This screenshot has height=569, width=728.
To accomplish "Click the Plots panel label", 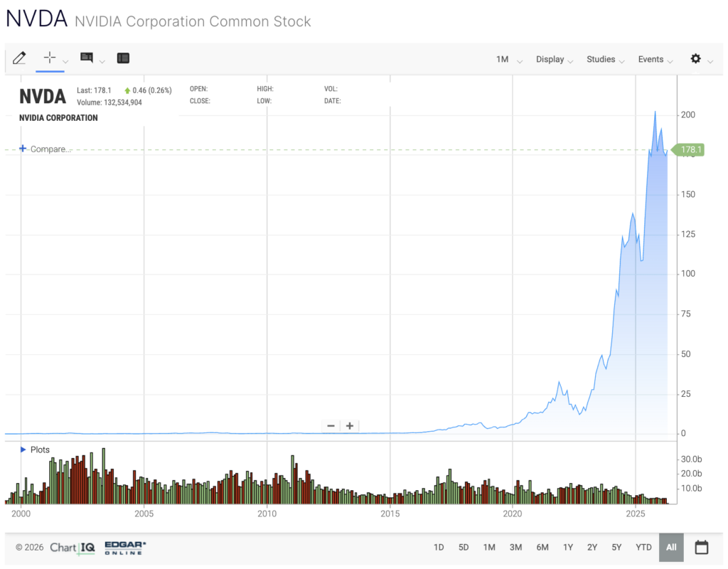I will tap(40, 450).
